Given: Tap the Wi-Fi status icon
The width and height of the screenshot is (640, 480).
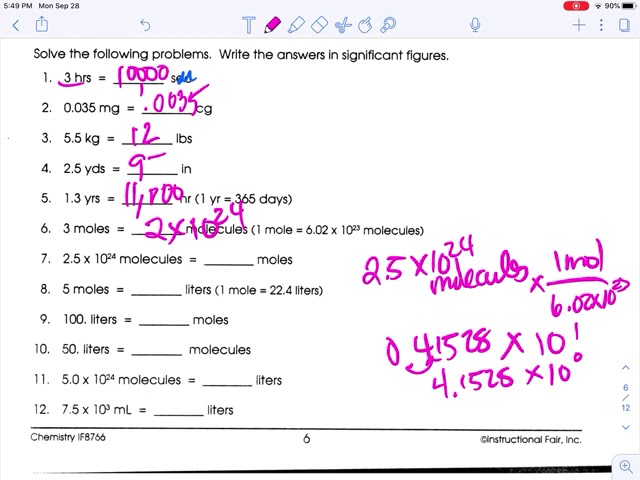Looking at the screenshot, I should point(598,6).
